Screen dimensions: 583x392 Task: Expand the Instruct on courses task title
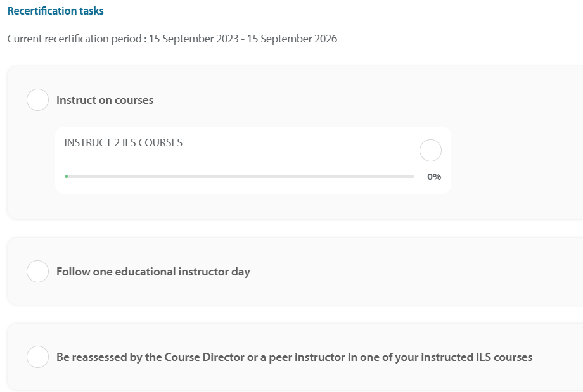pyautogui.click(x=105, y=100)
